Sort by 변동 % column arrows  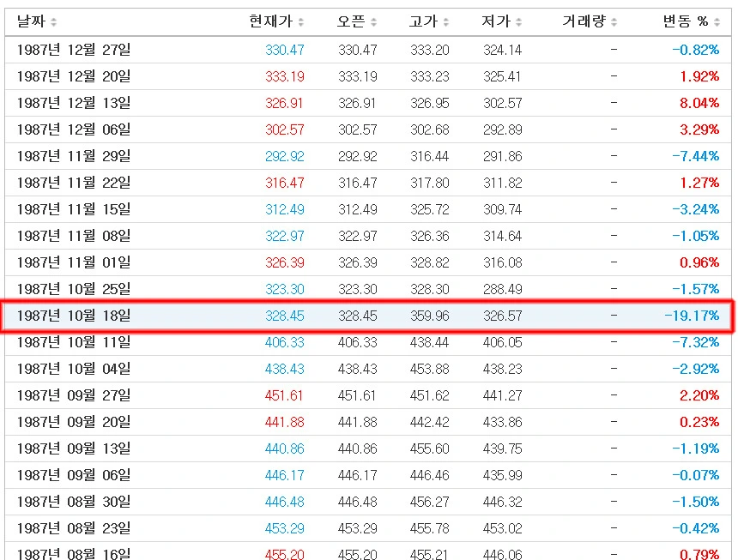717,22
